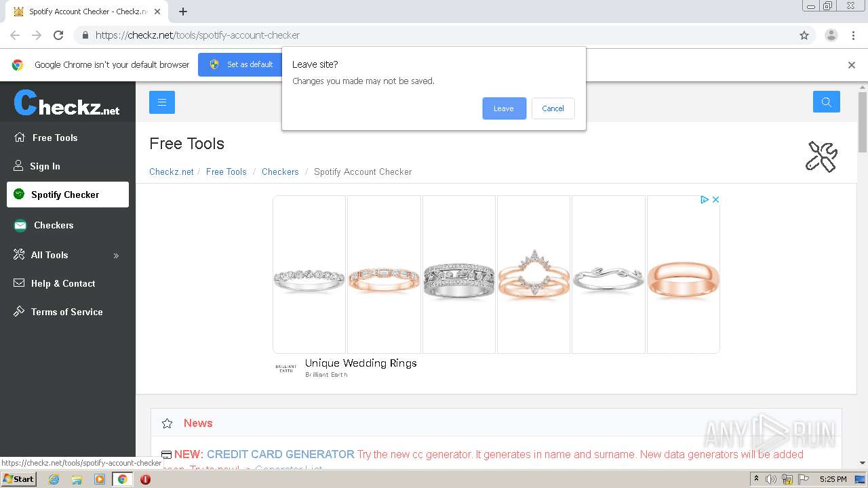This screenshot has width=868, height=488.
Task: Click the plain rose gold band thumbnail
Action: pos(684,274)
